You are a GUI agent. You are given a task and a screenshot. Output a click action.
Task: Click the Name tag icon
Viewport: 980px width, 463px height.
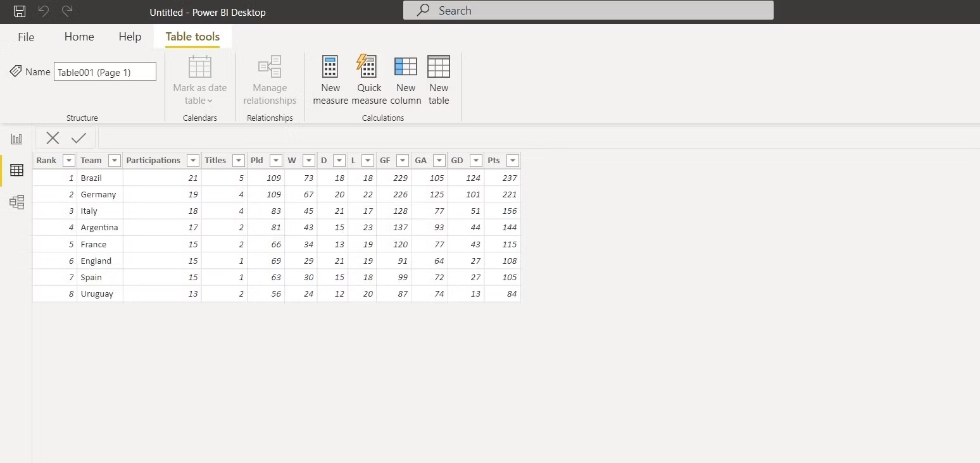16,71
